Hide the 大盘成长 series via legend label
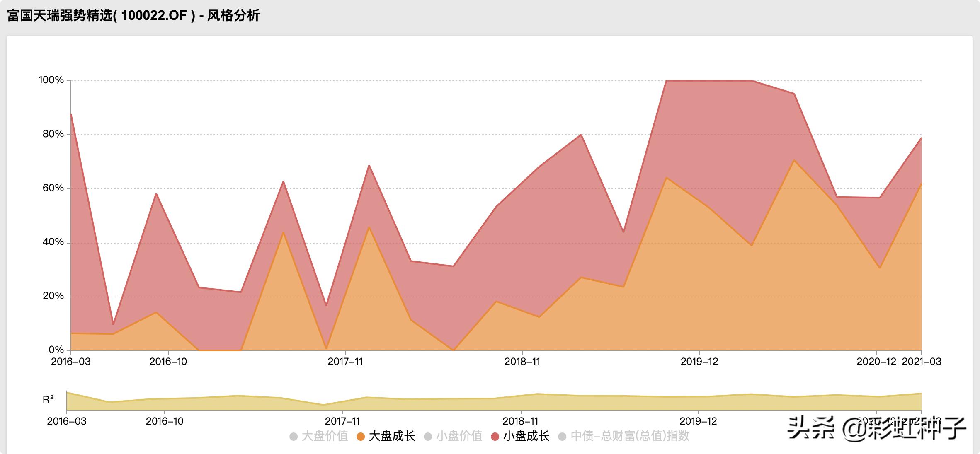 392,436
